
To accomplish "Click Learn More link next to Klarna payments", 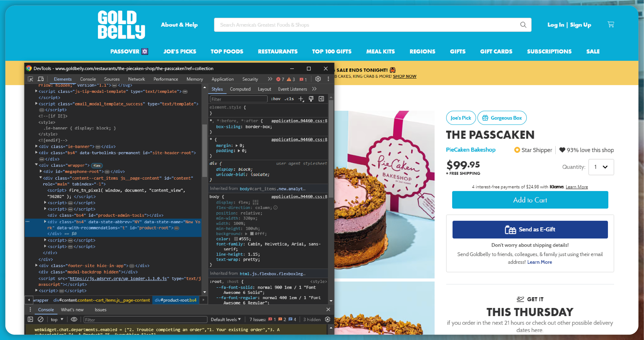I will (x=577, y=187).
